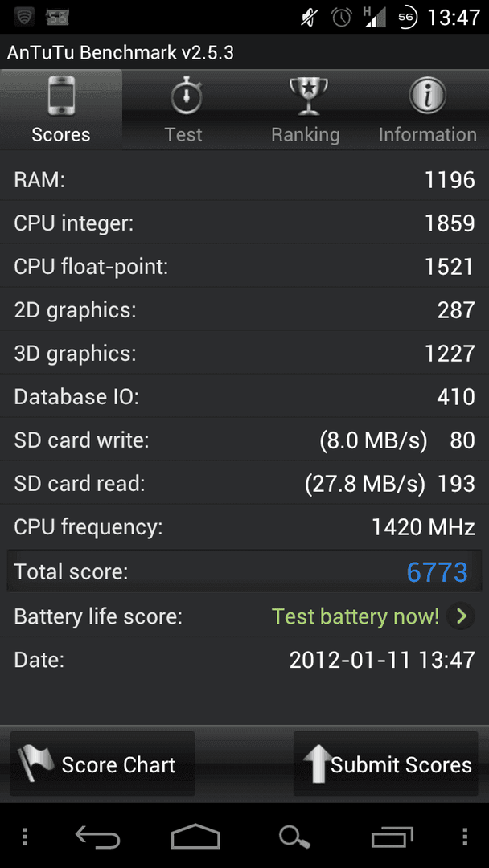Tap the Android back navigation icon

tap(98, 837)
